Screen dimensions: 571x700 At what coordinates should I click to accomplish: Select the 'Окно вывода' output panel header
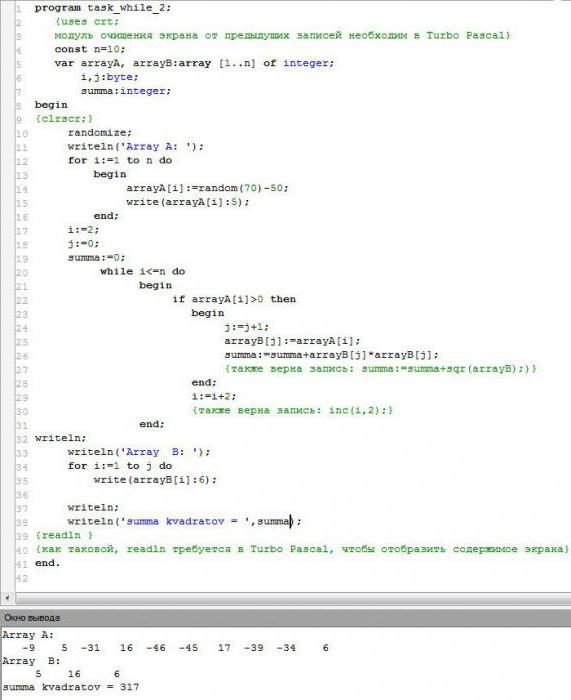coord(285,618)
